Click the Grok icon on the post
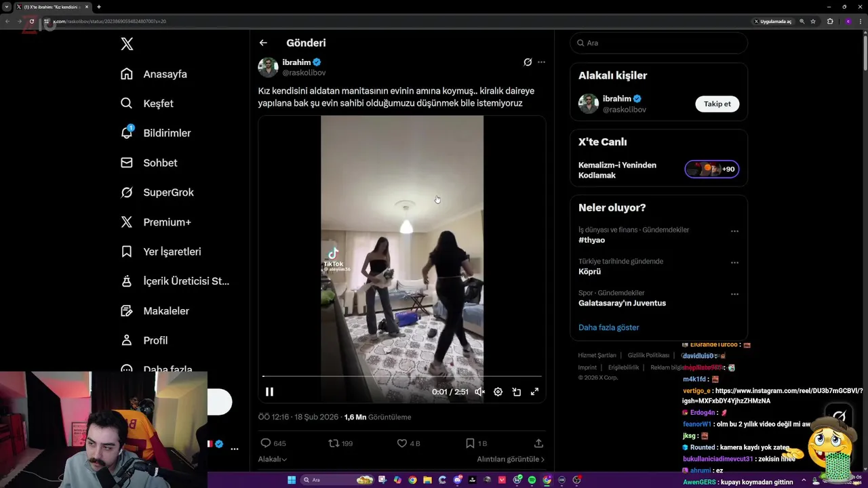The image size is (868, 488). (x=528, y=62)
